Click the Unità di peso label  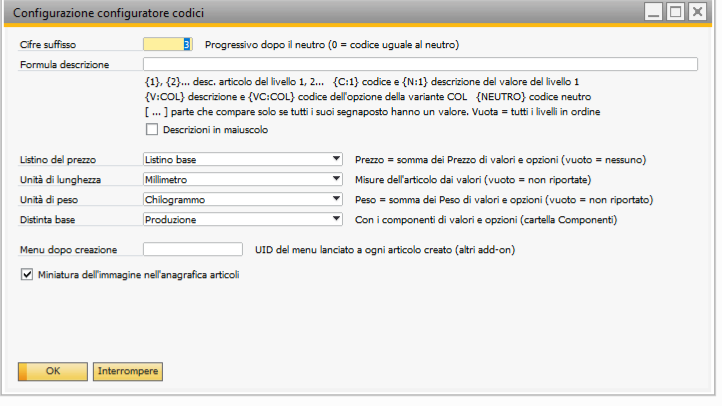[49, 200]
